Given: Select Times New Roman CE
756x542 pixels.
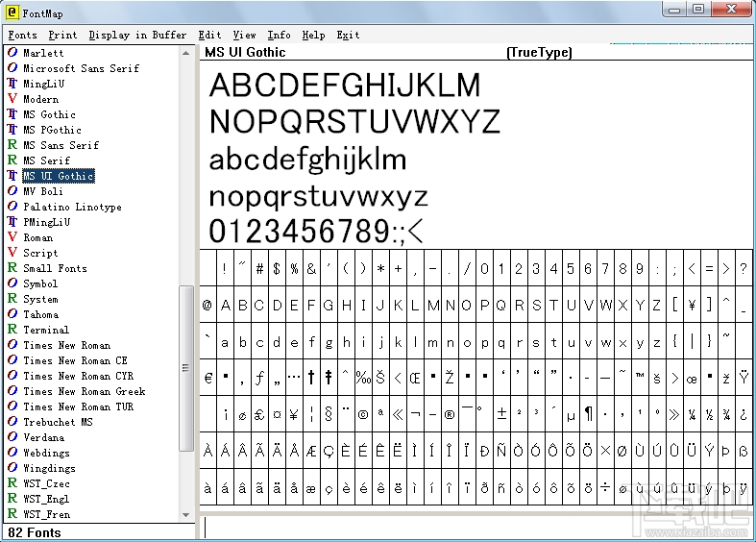Looking at the screenshot, I should pos(75,360).
